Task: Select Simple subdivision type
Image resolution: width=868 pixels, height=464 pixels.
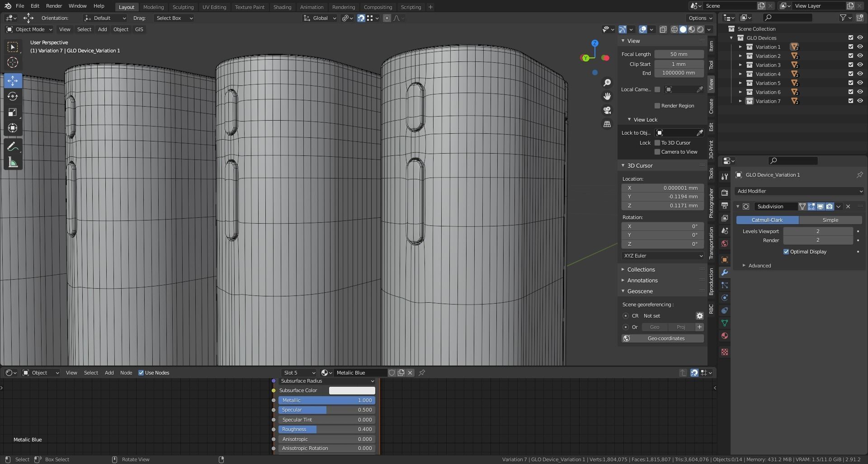Action: click(x=830, y=220)
